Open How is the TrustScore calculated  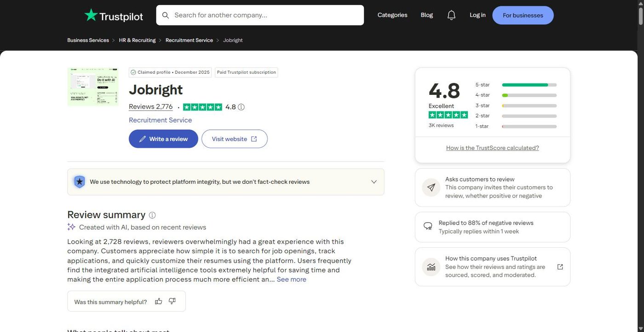(x=493, y=148)
